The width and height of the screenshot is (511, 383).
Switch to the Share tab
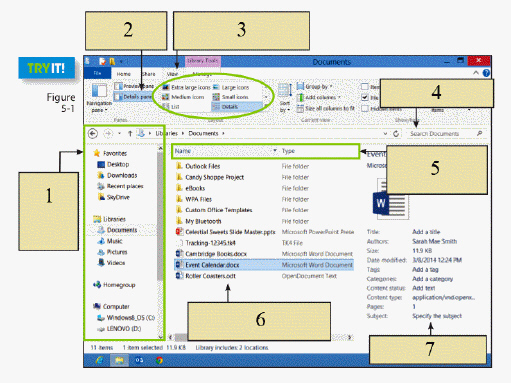(x=149, y=74)
